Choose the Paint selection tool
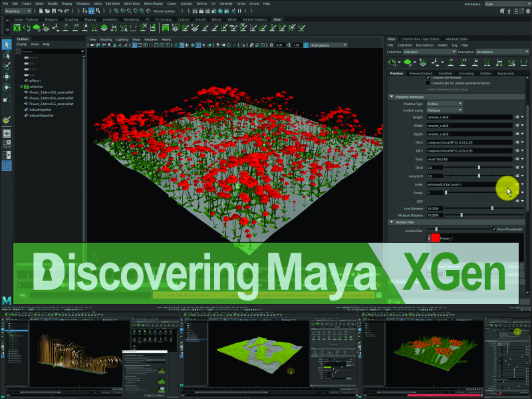The image size is (532, 399). pyautogui.click(x=7, y=66)
